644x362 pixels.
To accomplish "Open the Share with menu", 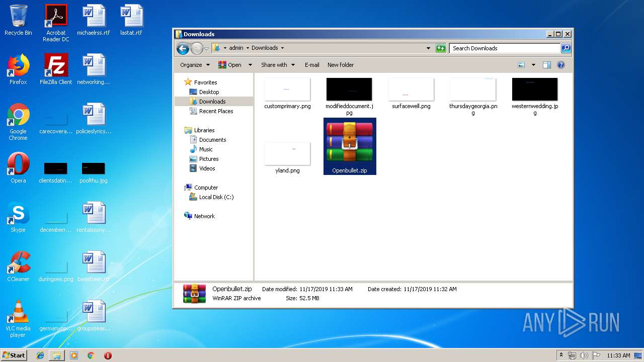I will tap(278, 65).
